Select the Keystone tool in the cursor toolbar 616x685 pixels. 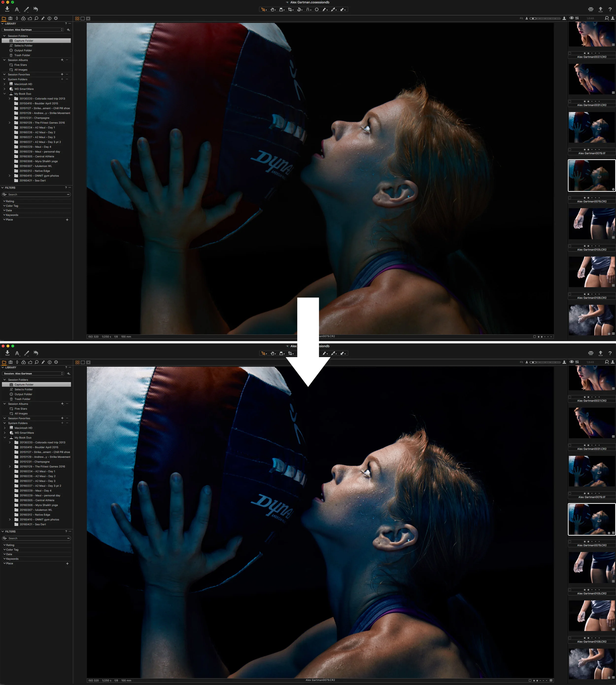pyautogui.click(x=308, y=9)
